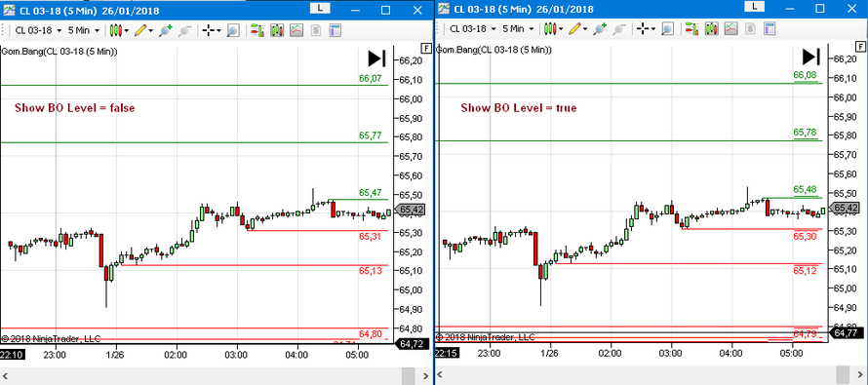Click the black price marker 64,77 in right chart

[x=846, y=333]
